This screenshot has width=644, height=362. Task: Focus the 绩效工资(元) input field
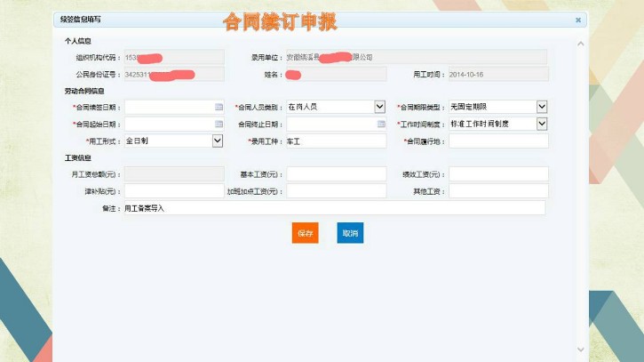[x=498, y=174]
